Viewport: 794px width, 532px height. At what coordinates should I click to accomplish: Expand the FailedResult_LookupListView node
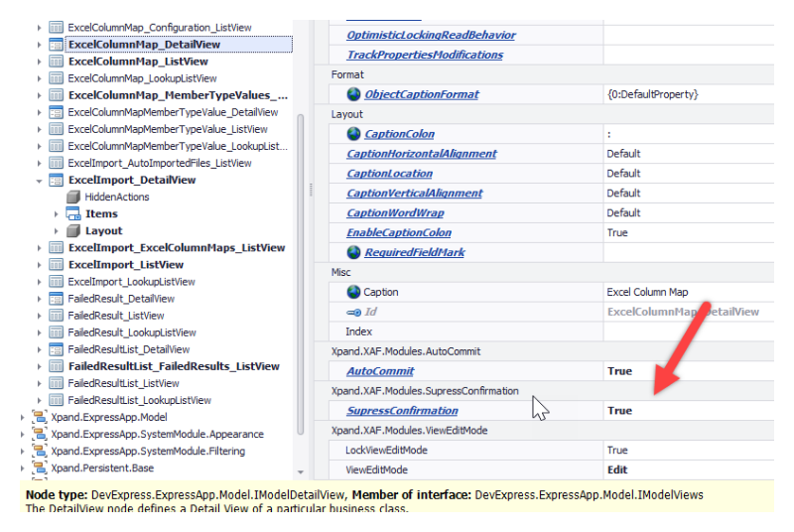(x=39, y=332)
